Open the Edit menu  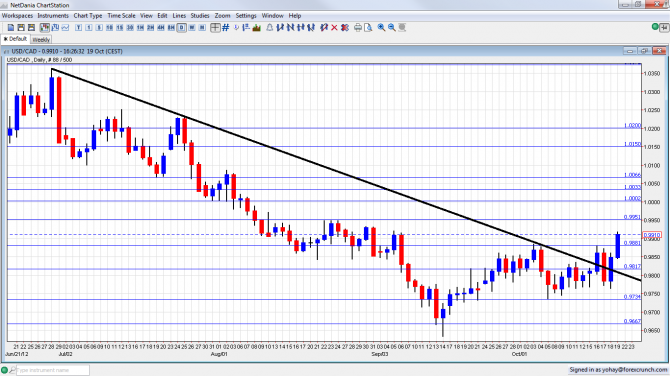pyautogui.click(x=162, y=16)
